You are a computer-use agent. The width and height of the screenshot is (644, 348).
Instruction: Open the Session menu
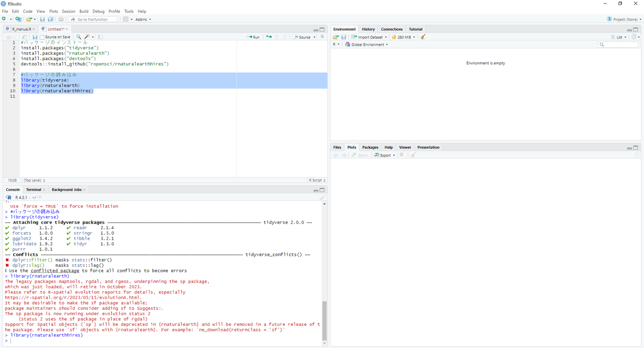pyautogui.click(x=68, y=11)
